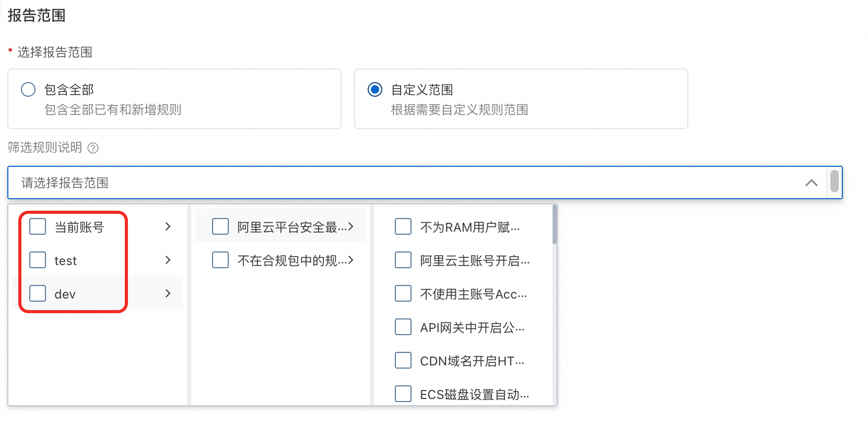Expand the test account submenu arrow

click(168, 260)
